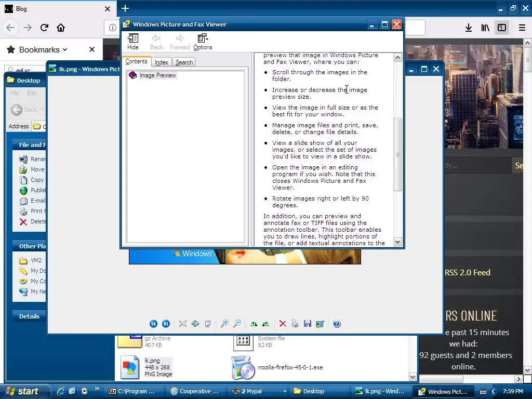Image resolution: width=532 pixels, height=399 pixels.
Task: Switch to lk.png viewer taskbar item
Action: point(380,391)
